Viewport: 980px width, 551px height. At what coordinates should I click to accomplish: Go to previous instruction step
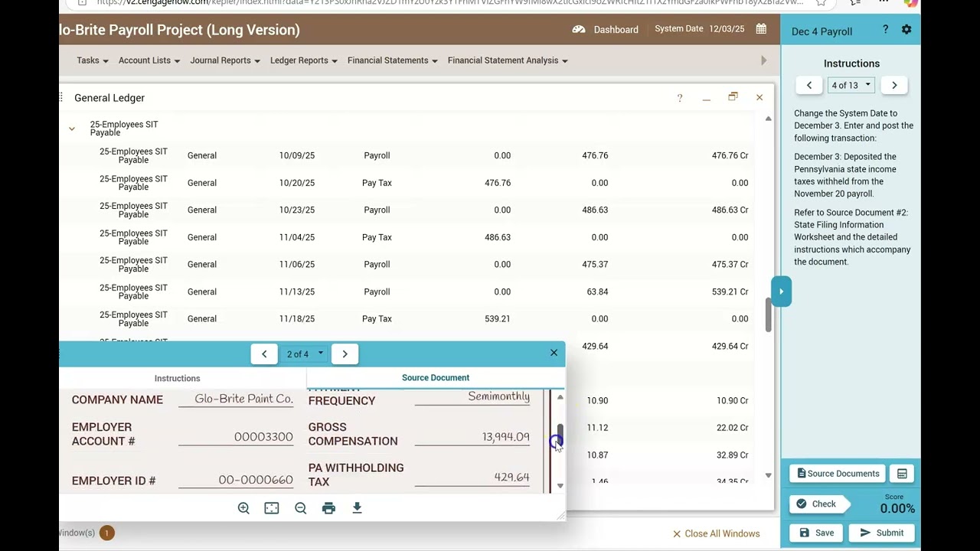coord(809,85)
